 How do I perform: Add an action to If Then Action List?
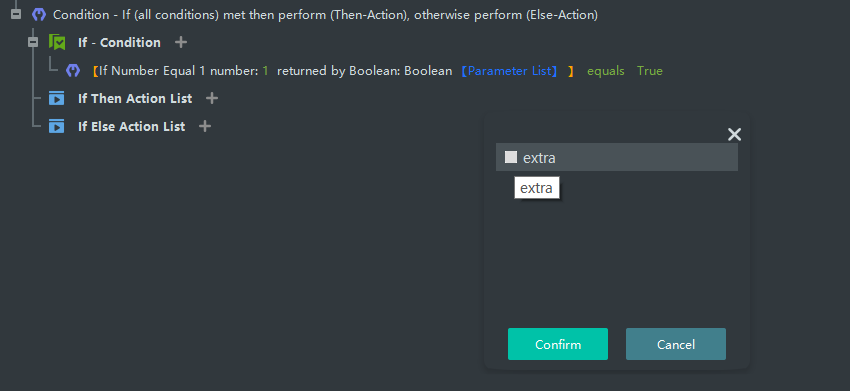click(212, 98)
